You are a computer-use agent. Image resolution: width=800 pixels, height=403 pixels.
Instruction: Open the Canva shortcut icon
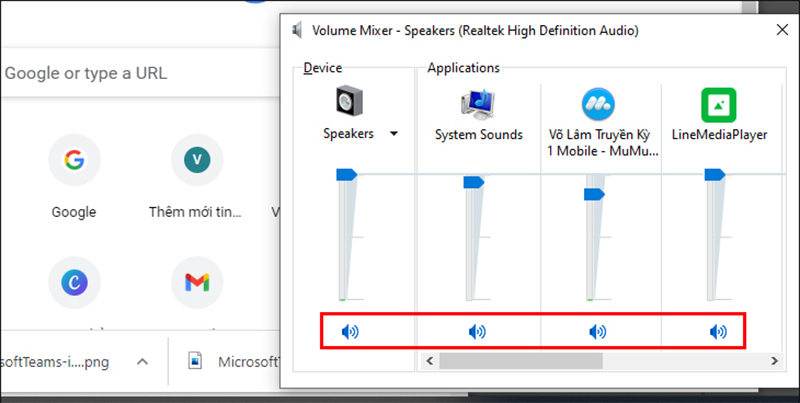coord(74,282)
